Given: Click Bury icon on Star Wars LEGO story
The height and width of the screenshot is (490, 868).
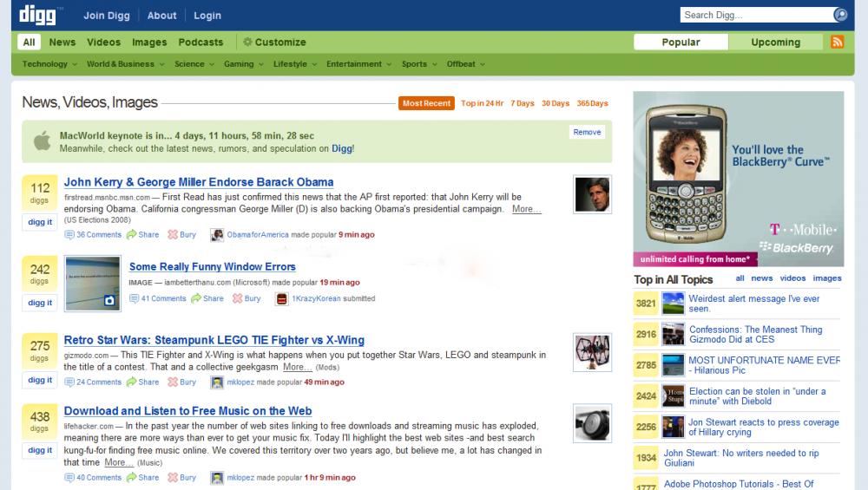Looking at the screenshot, I should click(173, 382).
